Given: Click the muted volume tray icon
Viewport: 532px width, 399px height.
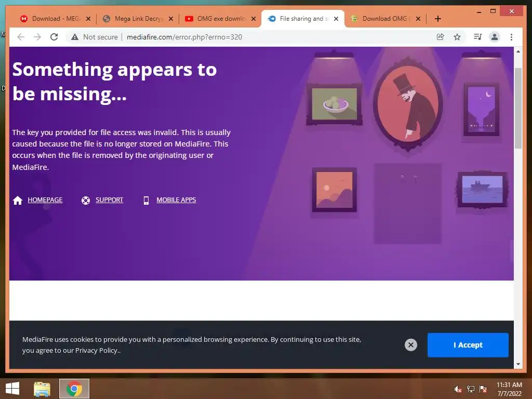Looking at the screenshot, I should pyautogui.click(x=458, y=389).
